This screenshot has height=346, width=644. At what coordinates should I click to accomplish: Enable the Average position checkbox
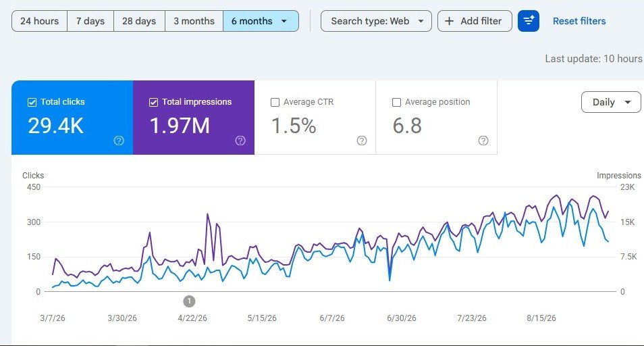(397, 102)
